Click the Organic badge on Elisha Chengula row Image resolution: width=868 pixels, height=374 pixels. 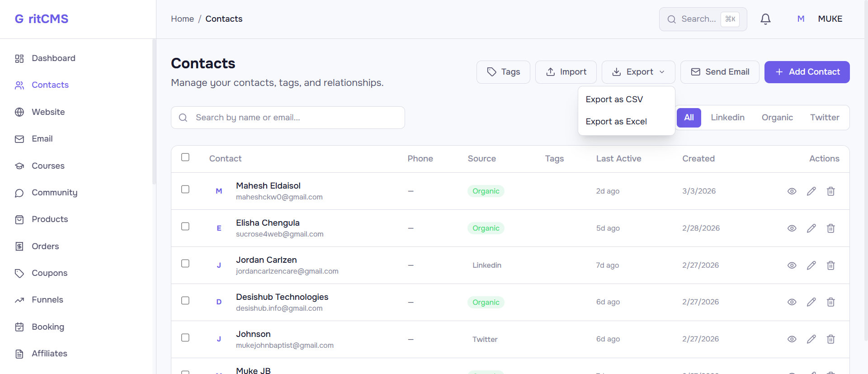click(486, 228)
